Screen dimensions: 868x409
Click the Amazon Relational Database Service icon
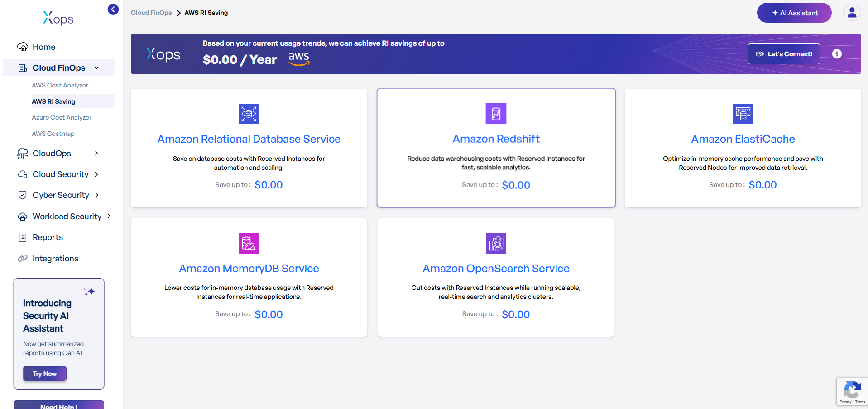point(249,114)
